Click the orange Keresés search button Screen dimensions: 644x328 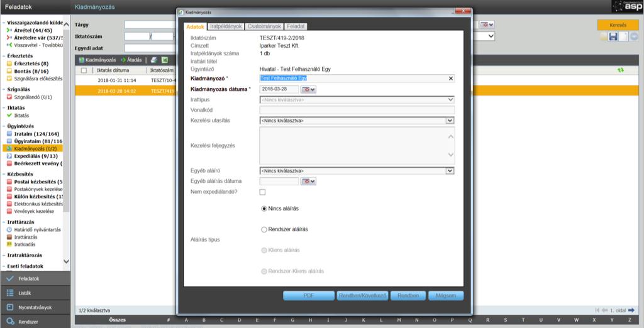[618, 25]
